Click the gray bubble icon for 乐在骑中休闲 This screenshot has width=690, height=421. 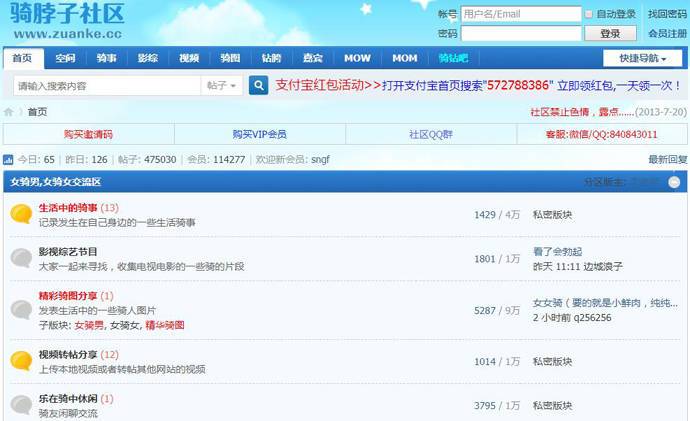[x=21, y=404]
